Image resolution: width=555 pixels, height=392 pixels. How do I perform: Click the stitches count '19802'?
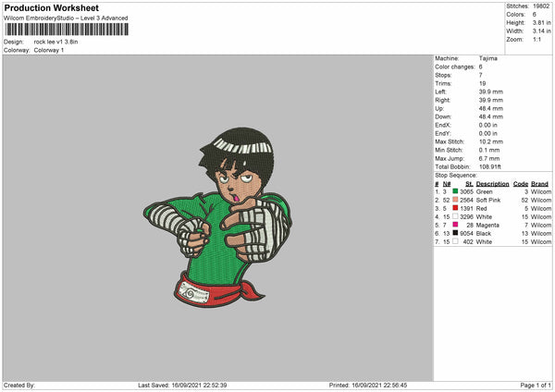pyautogui.click(x=541, y=6)
